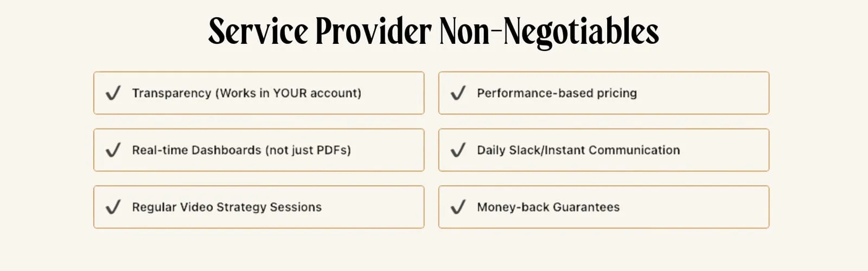This screenshot has width=868, height=271.
Task: Toggle the Daily Slack/Instant Communication check mark
Action: click(458, 150)
